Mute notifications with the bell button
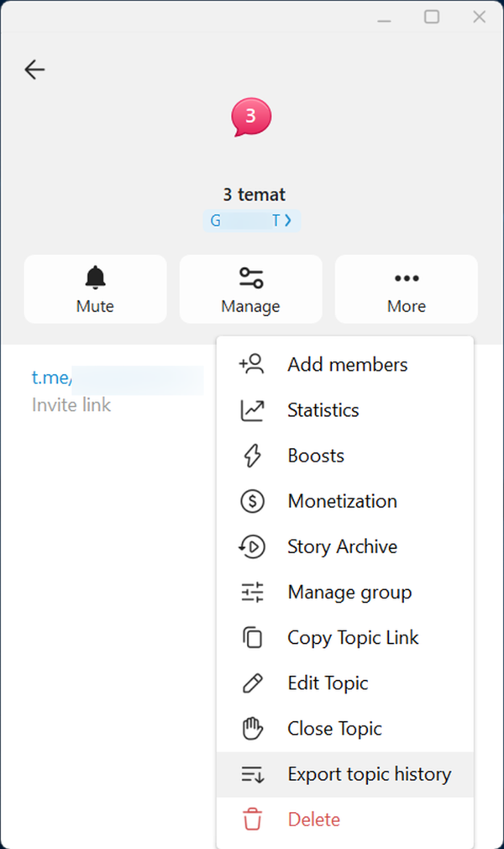The image size is (504, 849). tap(95, 289)
